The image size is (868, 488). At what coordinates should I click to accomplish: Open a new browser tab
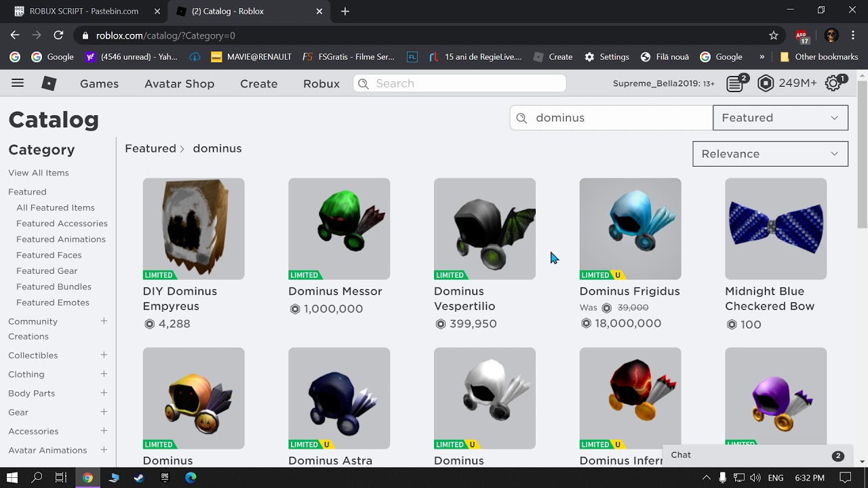345,12
